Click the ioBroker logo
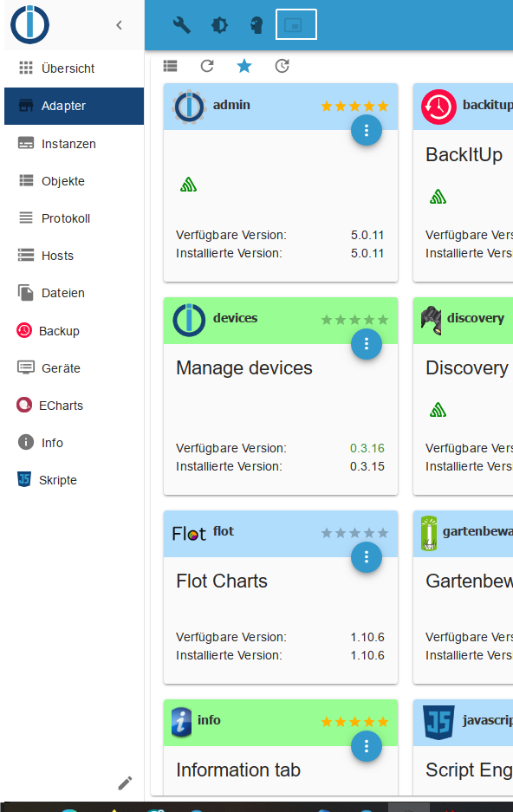The height and width of the screenshot is (812, 513). coord(30,24)
